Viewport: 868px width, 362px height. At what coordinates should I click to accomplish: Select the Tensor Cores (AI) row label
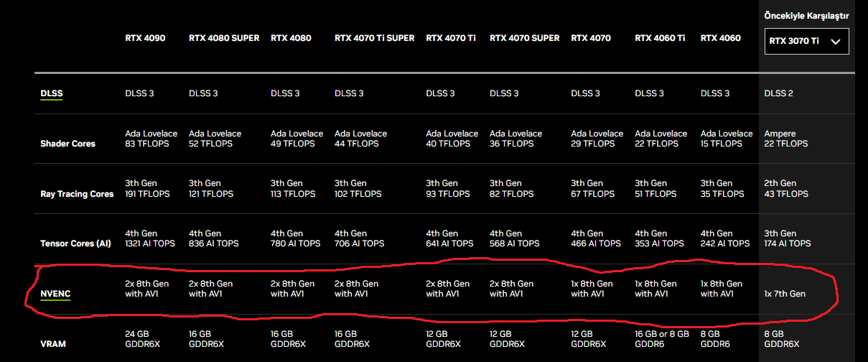coord(75,243)
